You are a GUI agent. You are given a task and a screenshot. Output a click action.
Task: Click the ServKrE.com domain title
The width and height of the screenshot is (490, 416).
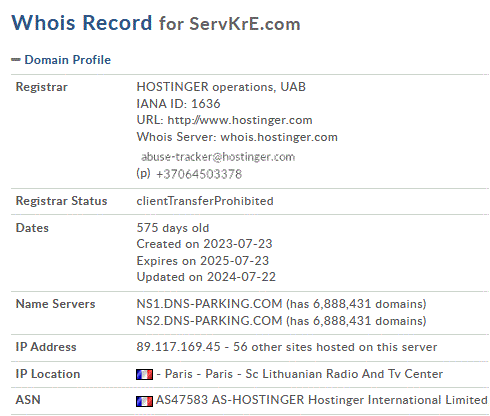(x=245, y=24)
